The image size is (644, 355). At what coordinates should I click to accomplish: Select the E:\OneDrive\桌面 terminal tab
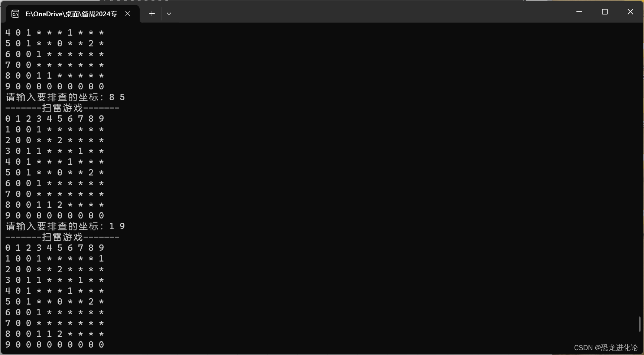pyautogui.click(x=73, y=14)
